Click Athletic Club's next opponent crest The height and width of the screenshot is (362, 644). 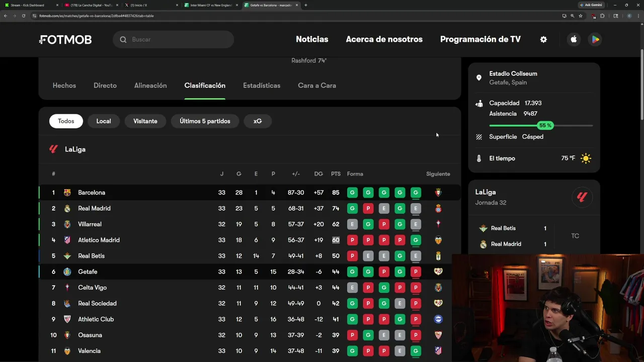[x=438, y=319]
